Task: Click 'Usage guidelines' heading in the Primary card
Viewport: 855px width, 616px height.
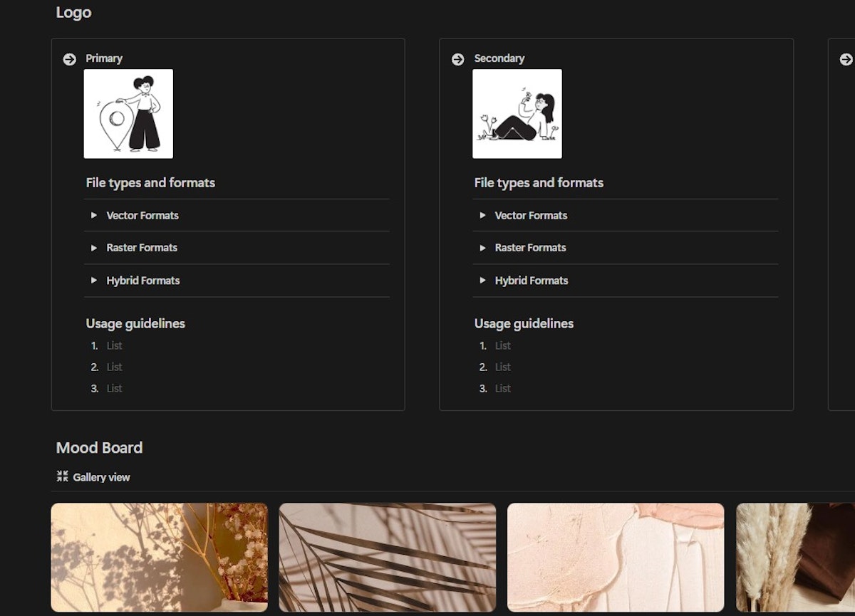Action: (135, 323)
